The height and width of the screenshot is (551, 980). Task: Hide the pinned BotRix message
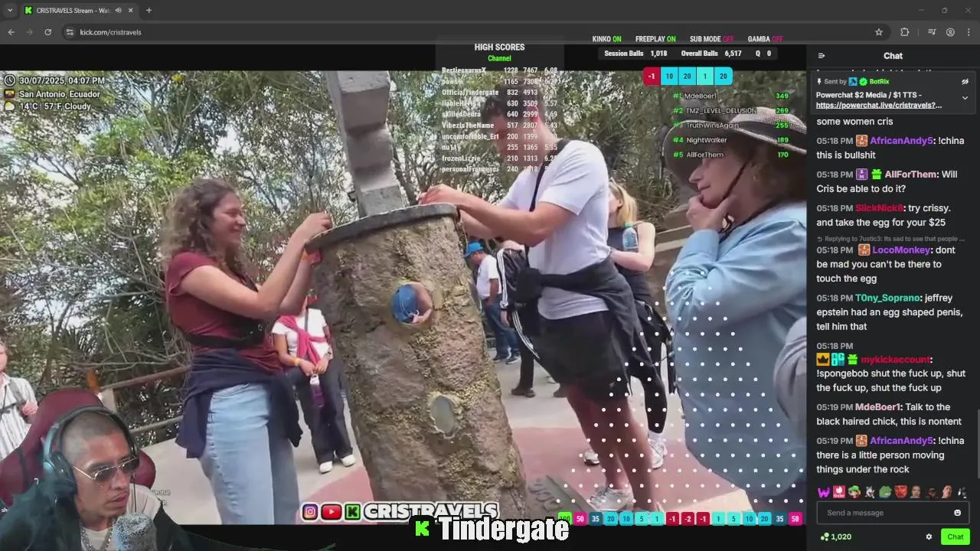(x=965, y=81)
